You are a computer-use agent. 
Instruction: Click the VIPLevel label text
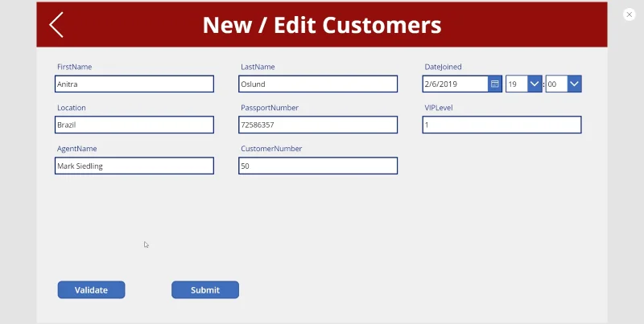click(439, 108)
